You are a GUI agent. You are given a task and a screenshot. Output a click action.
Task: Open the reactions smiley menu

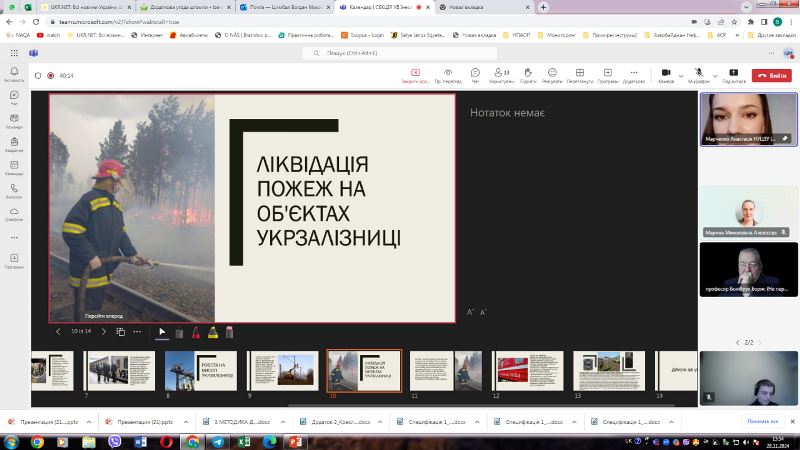click(x=552, y=76)
